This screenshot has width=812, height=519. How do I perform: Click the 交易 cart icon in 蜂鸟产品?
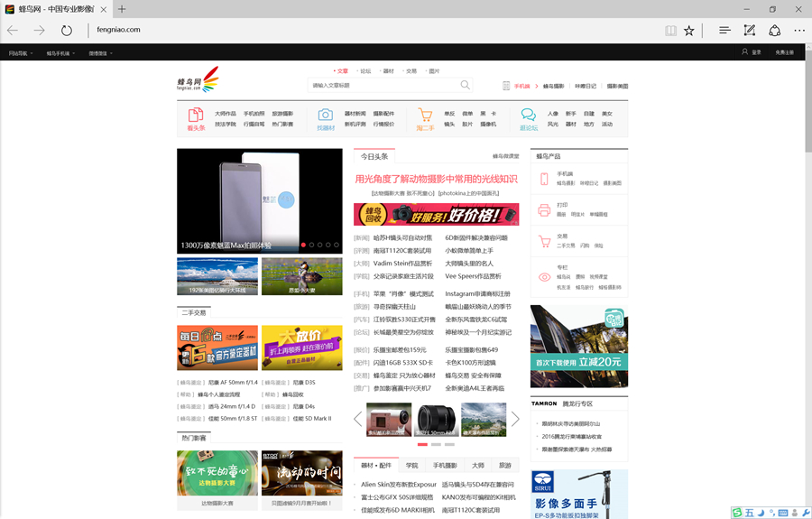point(544,241)
